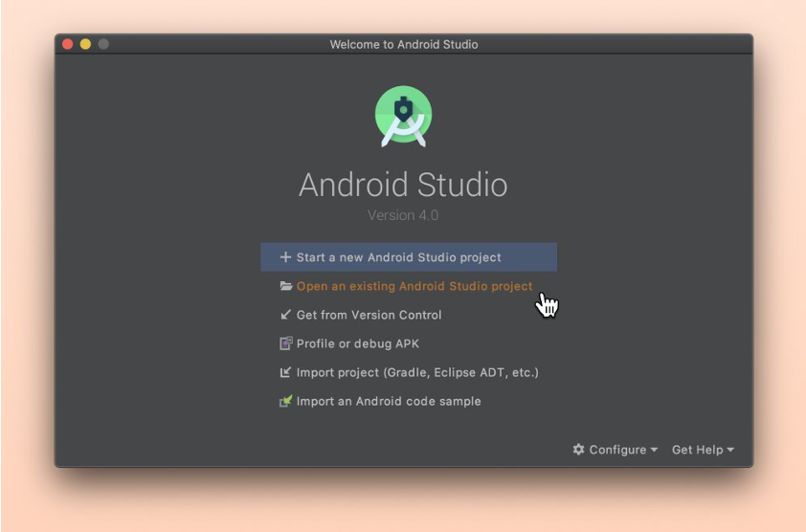Viewport: 806px width, 532px height.
Task: Click the Version Control arrow icon
Action: point(286,315)
